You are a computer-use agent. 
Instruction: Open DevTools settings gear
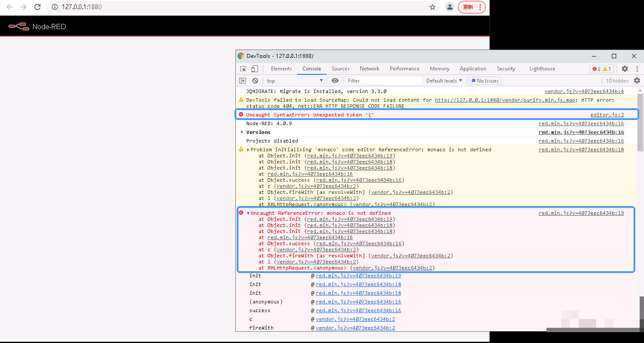tap(625, 69)
